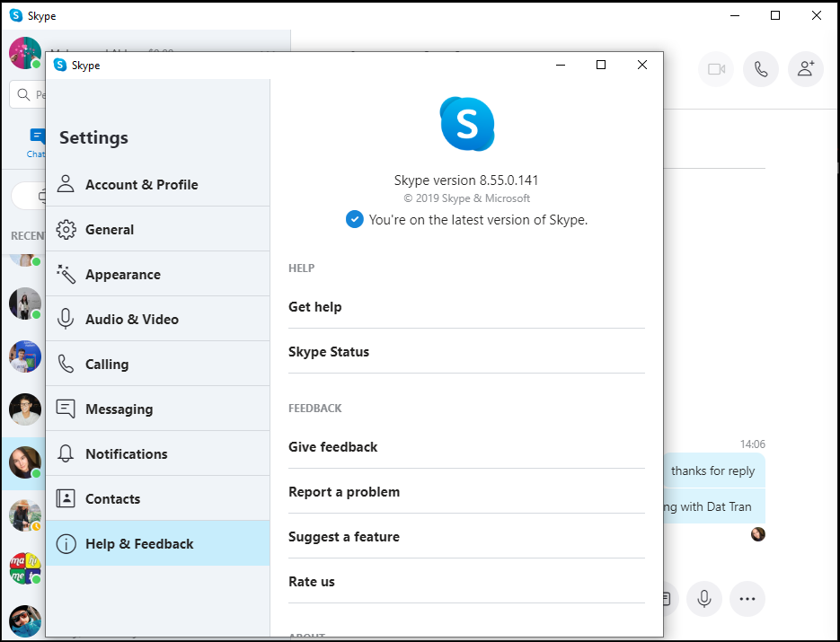Viewport: 840px width, 642px height.
Task: Click the Calling phone handset icon
Action: 66,365
